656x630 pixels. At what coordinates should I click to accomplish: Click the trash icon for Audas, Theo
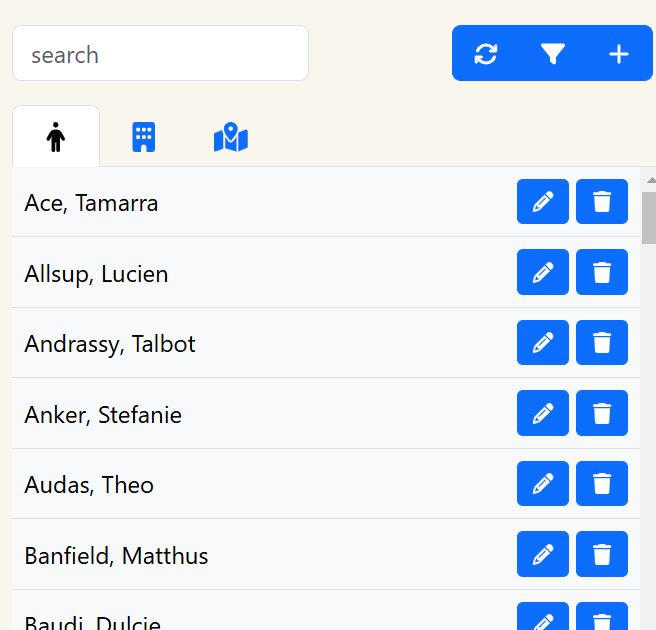tap(602, 484)
